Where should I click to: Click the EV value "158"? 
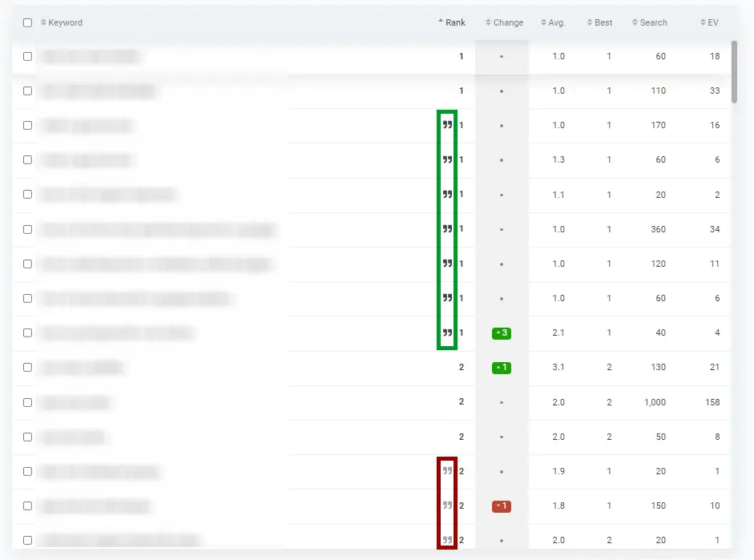[x=712, y=402]
